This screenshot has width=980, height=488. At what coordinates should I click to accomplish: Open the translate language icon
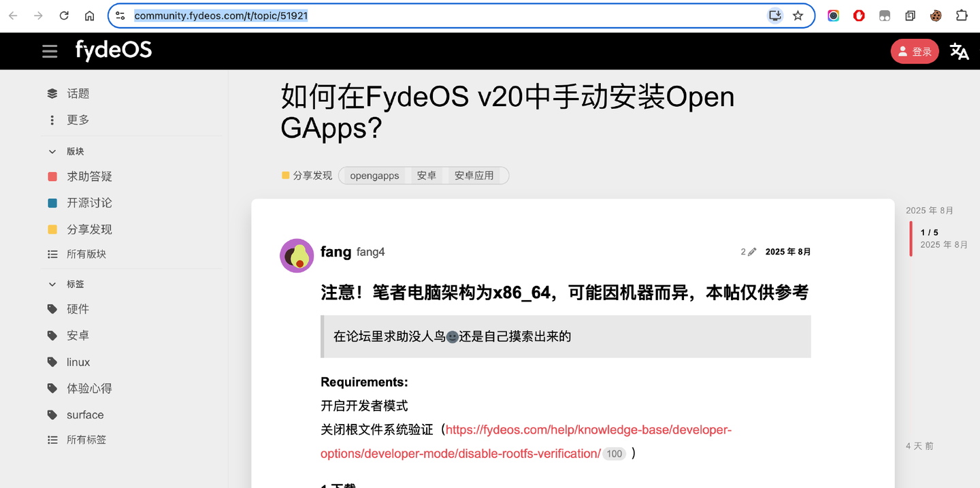960,51
